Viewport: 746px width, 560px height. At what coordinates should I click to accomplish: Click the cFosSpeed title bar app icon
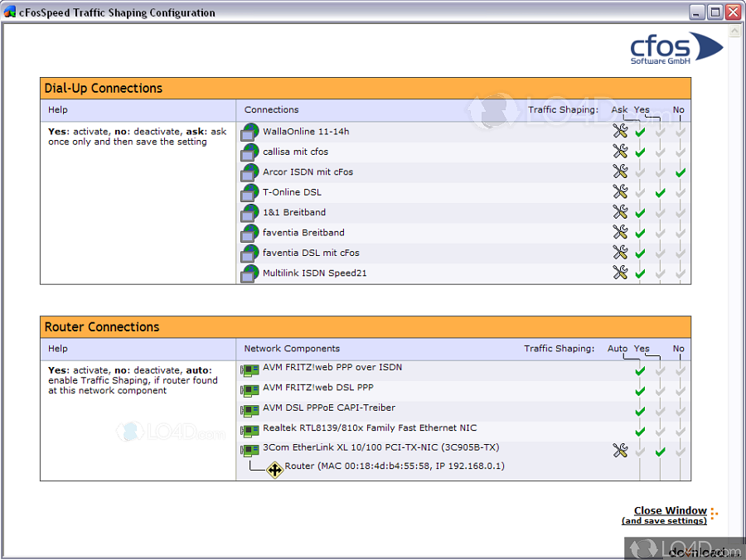click(x=9, y=12)
